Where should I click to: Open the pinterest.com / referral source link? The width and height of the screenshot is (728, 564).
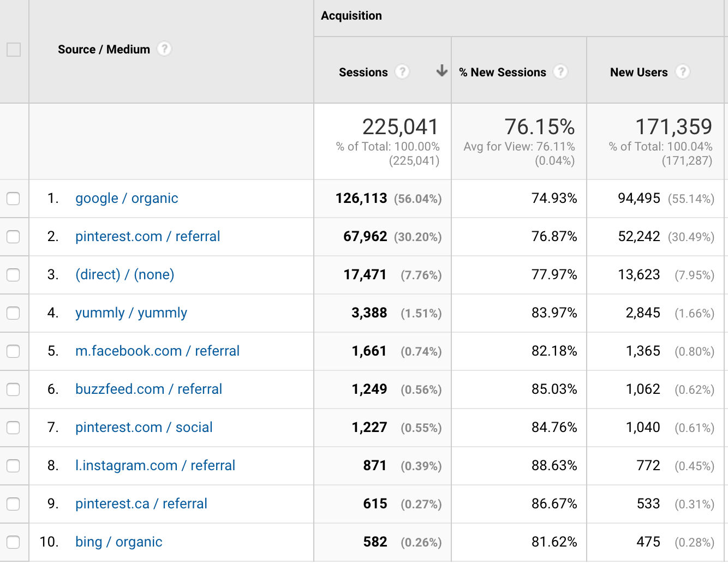click(147, 237)
